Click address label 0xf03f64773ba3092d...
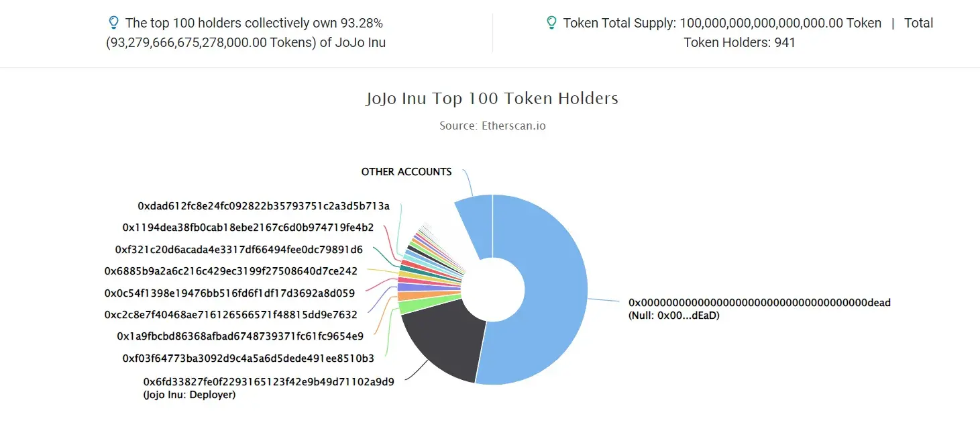This screenshot has width=980, height=435. [x=248, y=358]
